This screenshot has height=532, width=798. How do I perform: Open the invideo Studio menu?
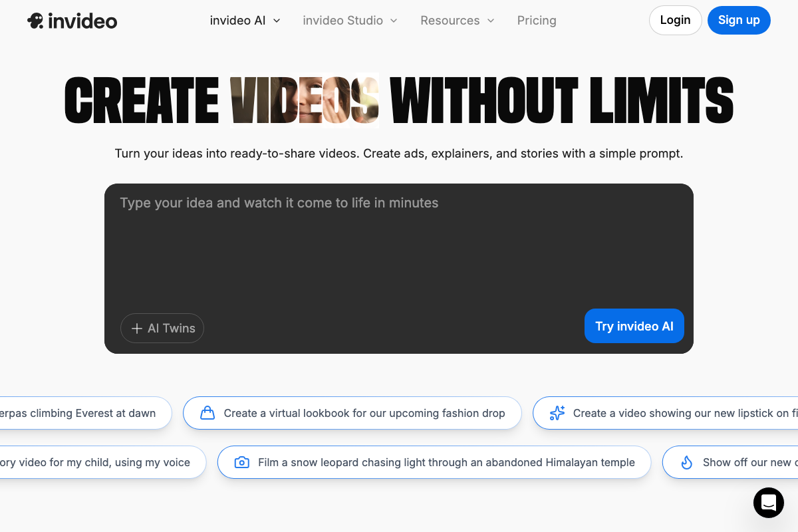tap(343, 21)
